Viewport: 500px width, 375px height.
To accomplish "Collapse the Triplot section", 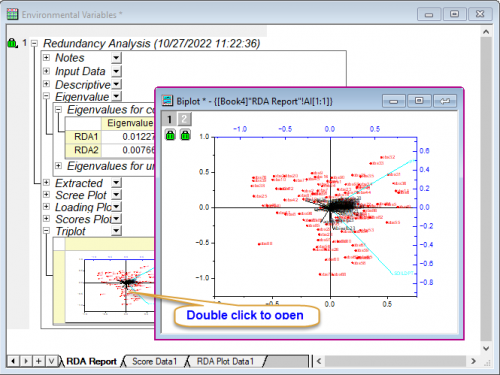I will [46, 230].
